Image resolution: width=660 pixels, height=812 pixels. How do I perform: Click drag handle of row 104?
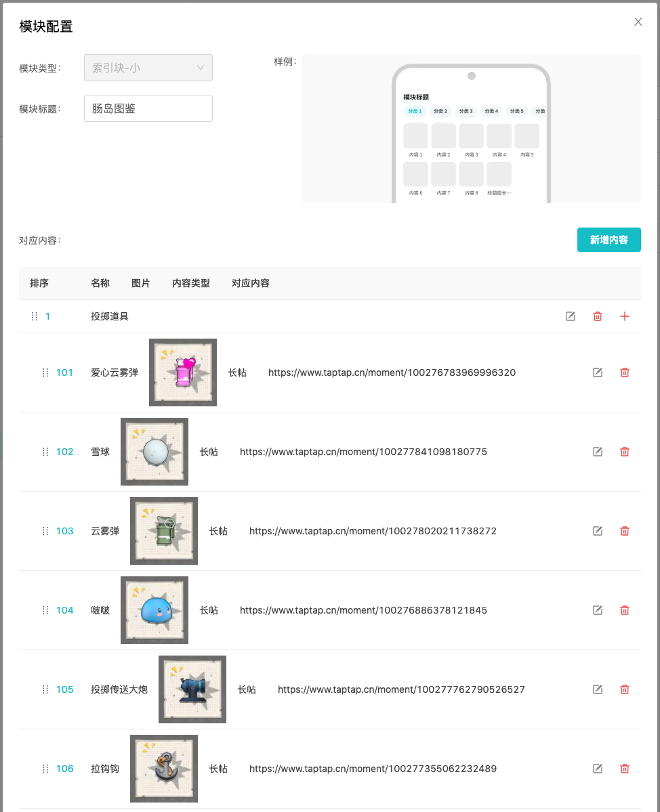coord(45,610)
